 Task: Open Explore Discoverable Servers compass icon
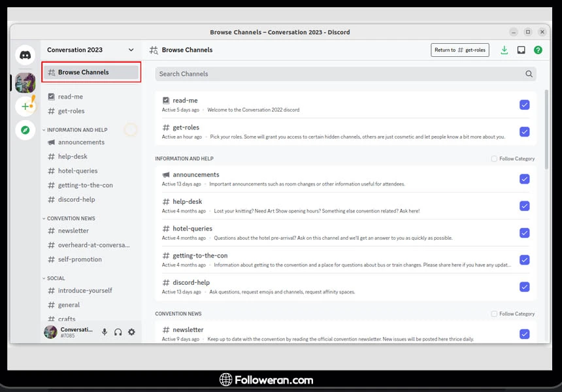pyautogui.click(x=25, y=130)
